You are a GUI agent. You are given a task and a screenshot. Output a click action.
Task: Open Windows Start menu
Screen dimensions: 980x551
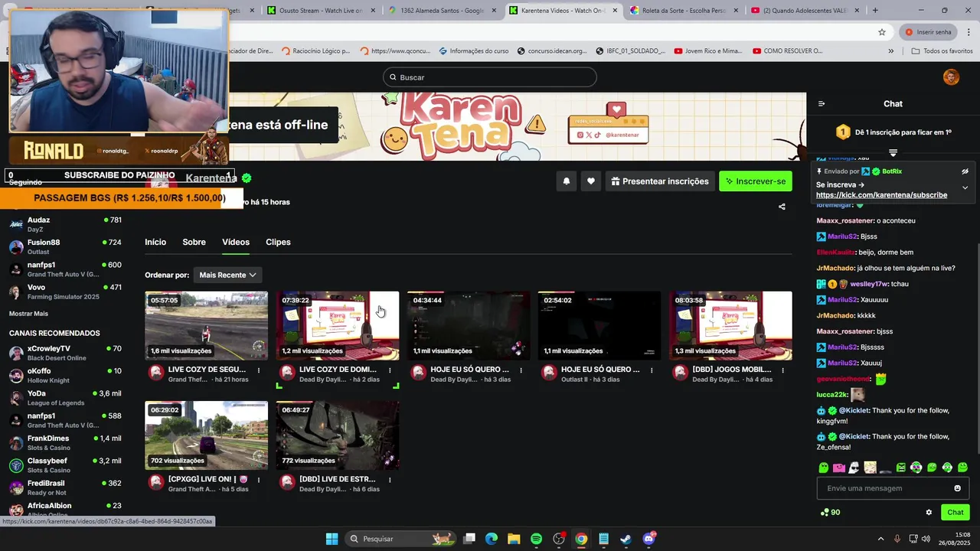[332, 539]
